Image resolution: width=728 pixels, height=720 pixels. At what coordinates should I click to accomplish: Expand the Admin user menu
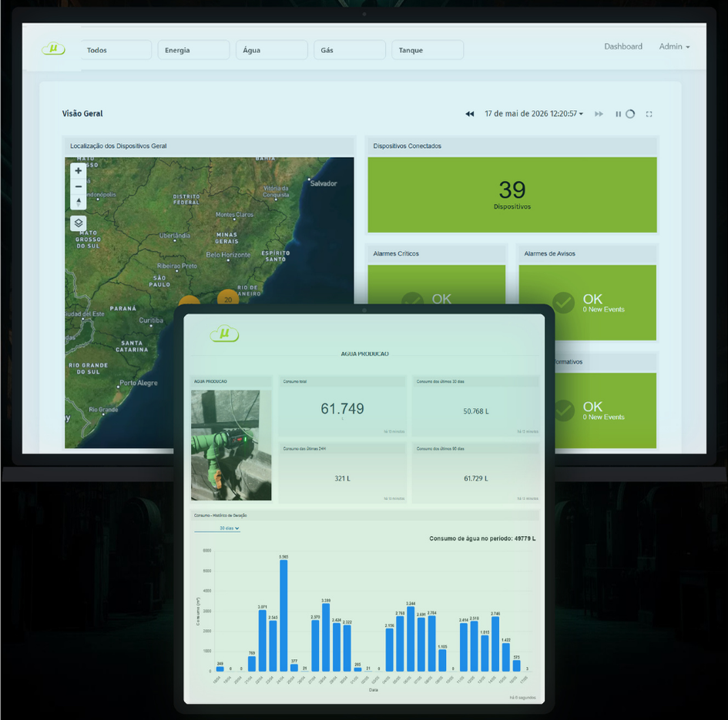point(674,46)
